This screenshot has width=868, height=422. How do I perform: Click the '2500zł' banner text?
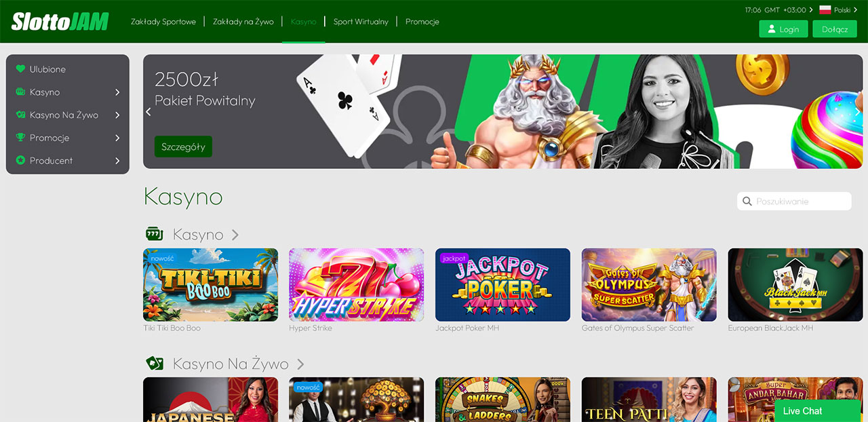(186, 79)
